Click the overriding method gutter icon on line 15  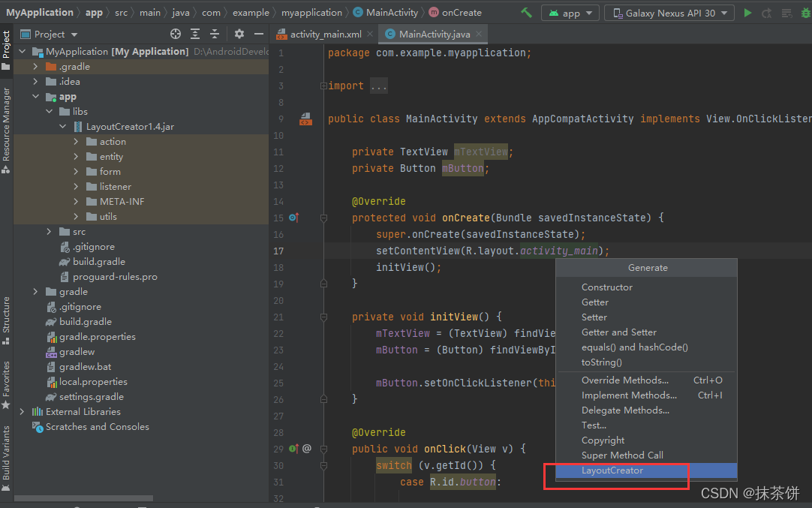pyautogui.click(x=293, y=218)
